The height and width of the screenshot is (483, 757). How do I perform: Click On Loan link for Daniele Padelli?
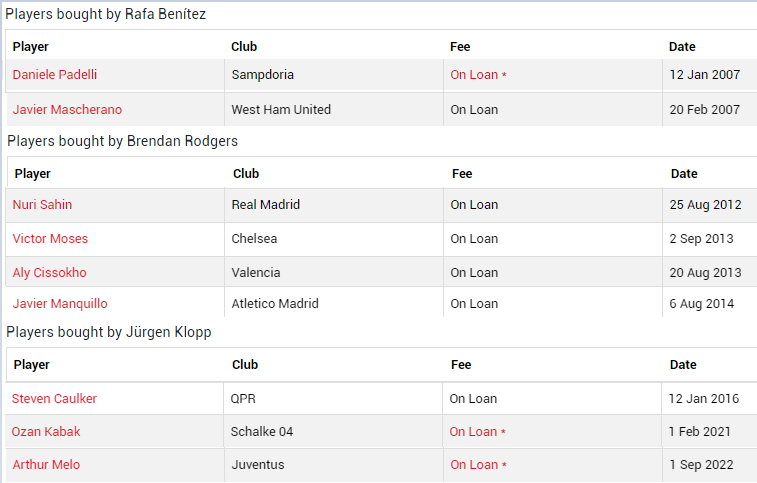pos(478,74)
